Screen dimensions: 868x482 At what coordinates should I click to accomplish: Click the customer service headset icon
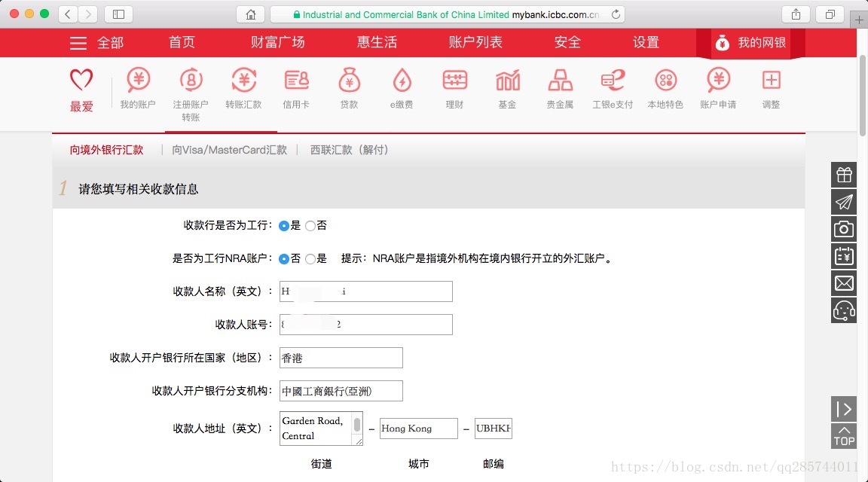pyautogui.click(x=844, y=310)
